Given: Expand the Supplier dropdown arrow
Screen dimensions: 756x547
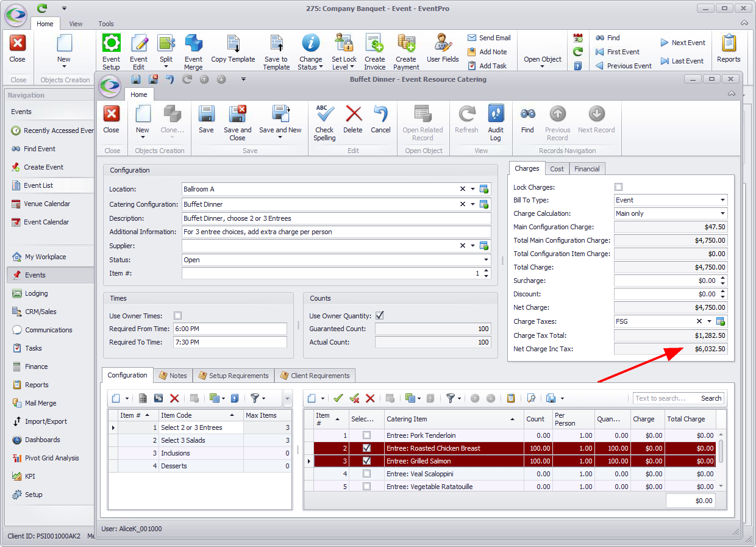Looking at the screenshot, I should tap(472, 246).
